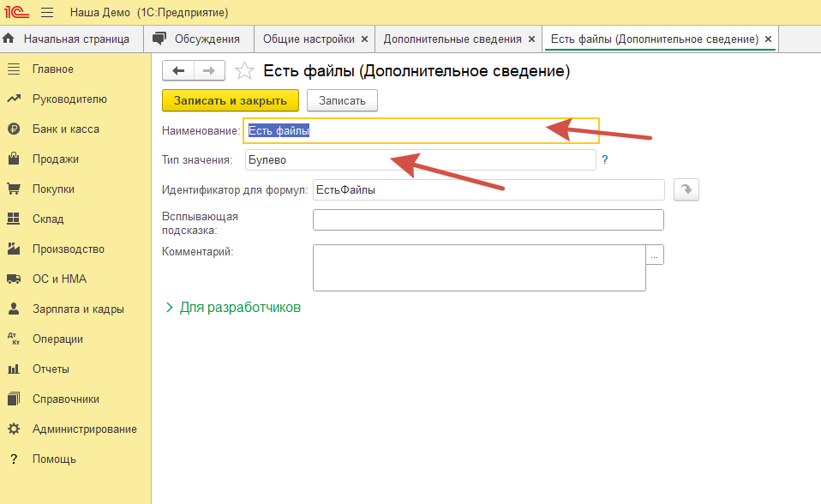This screenshot has width=821, height=504.
Task: Click the Записать button
Action: (342, 100)
